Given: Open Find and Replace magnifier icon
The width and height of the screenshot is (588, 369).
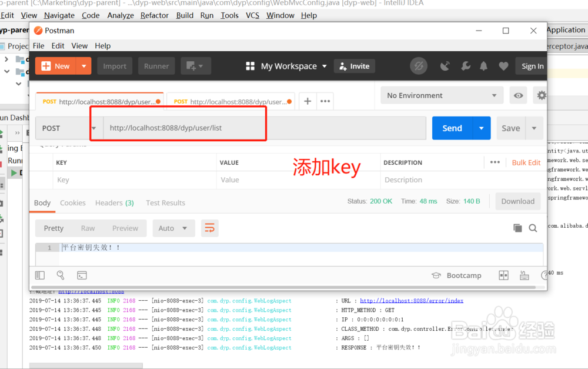Looking at the screenshot, I should coord(61,275).
